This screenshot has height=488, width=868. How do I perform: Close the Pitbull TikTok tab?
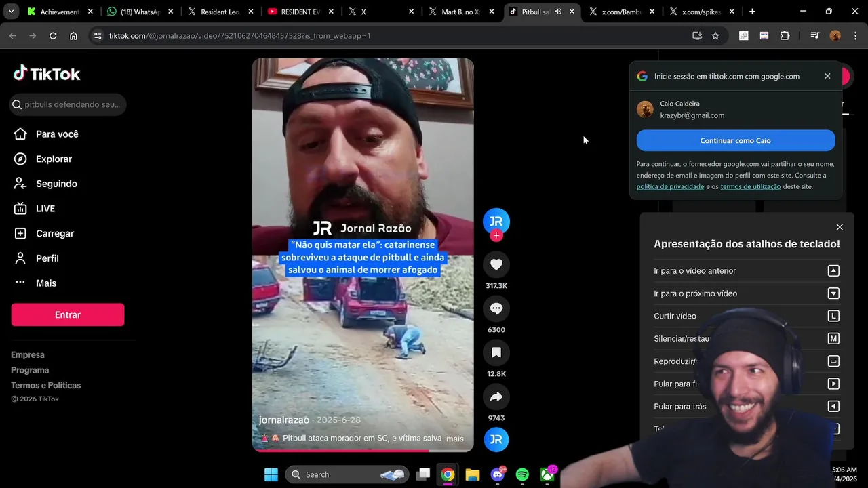pyautogui.click(x=572, y=12)
